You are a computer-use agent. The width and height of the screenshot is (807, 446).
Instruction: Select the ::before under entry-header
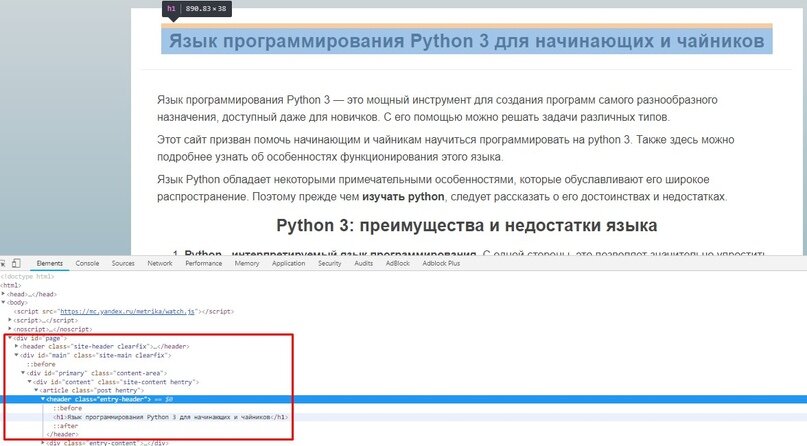coord(67,408)
